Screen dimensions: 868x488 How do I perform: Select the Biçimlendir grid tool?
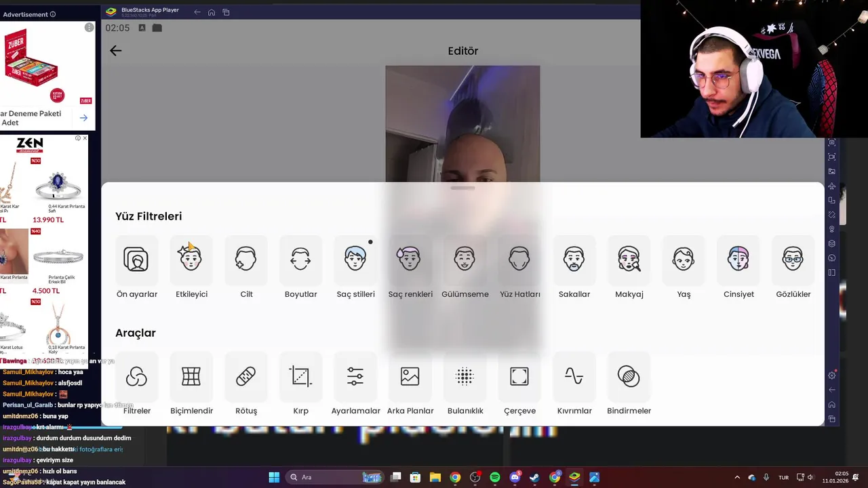click(191, 384)
